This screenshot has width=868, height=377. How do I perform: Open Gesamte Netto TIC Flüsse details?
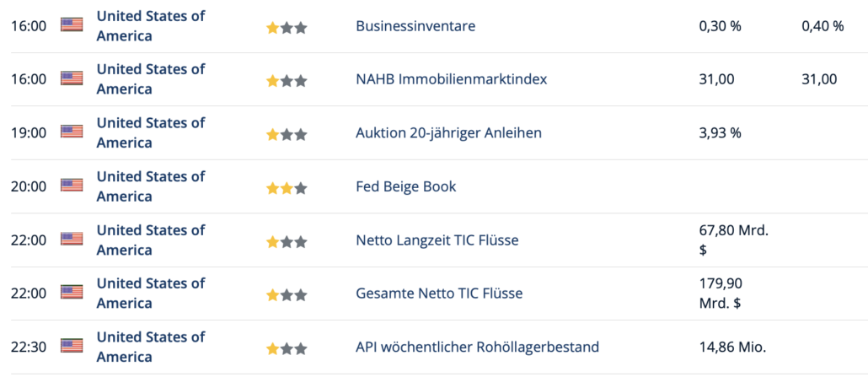[x=439, y=294]
